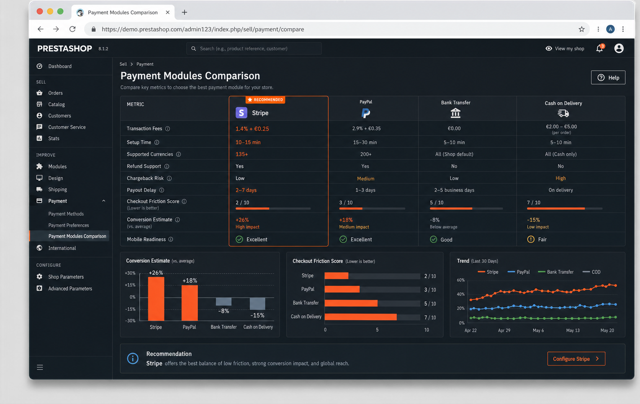Click Configure Stripe button
The height and width of the screenshot is (404, 640).
[x=576, y=359]
